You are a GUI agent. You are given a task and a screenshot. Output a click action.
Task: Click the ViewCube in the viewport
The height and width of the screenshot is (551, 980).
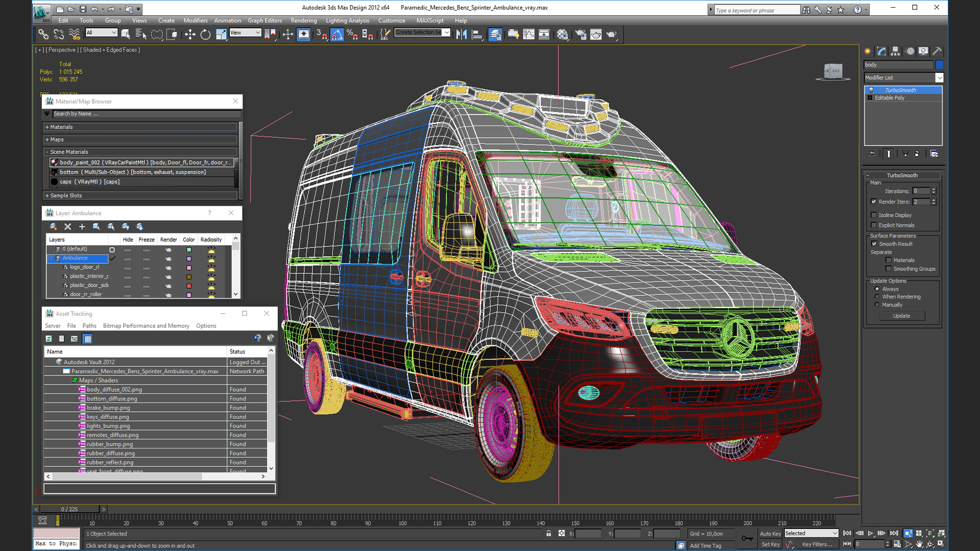pos(833,71)
